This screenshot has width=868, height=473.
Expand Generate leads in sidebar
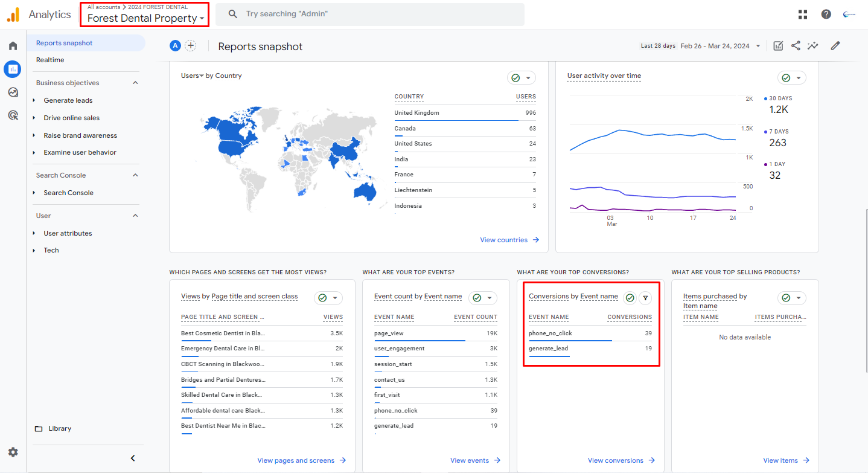34,100
